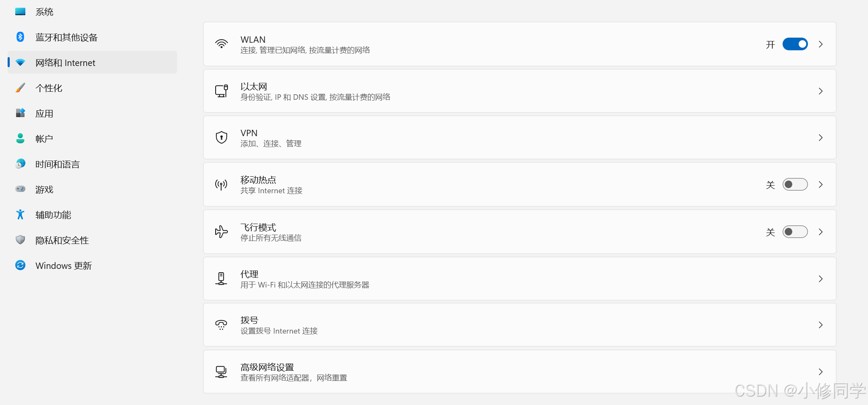
Task: Click the Mobile hotspot antenna icon
Action: (x=221, y=185)
